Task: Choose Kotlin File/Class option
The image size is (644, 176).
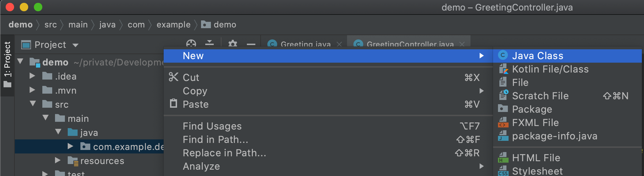Action: coord(550,69)
